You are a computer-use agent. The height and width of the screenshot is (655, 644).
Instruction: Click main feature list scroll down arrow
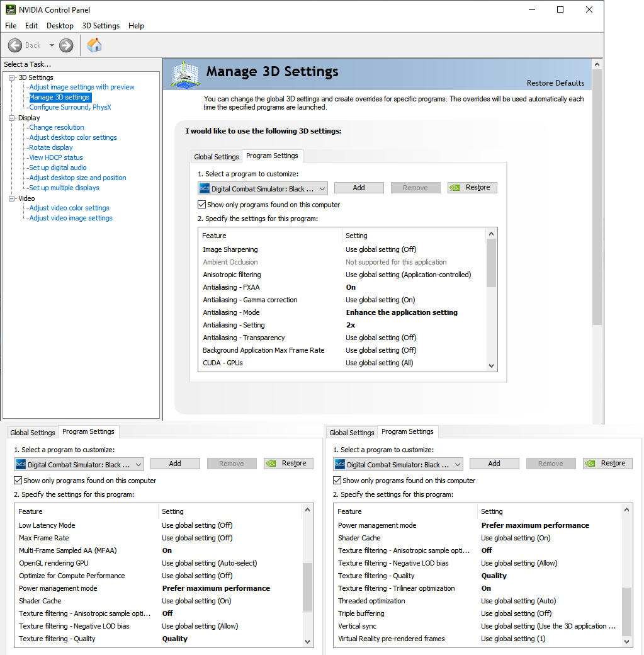click(x=492, y=366)
